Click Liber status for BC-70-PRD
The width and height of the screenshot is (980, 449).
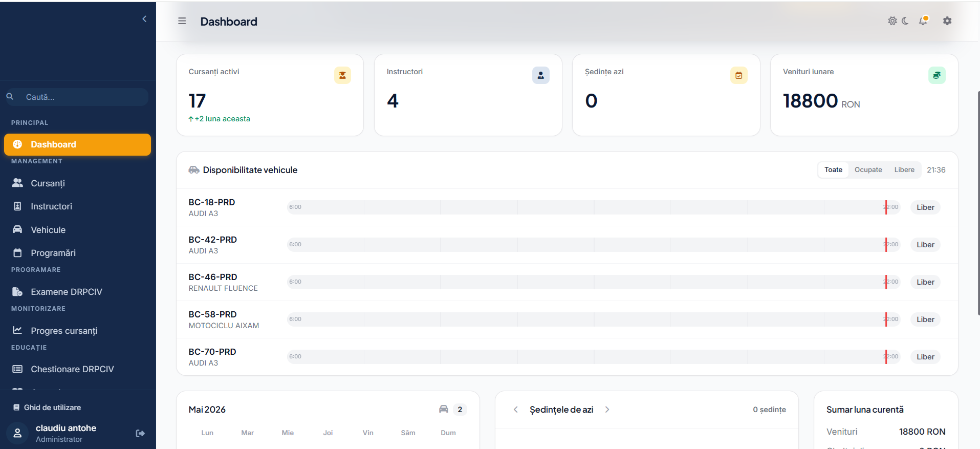pyautogui.click(x=925, y=357)
